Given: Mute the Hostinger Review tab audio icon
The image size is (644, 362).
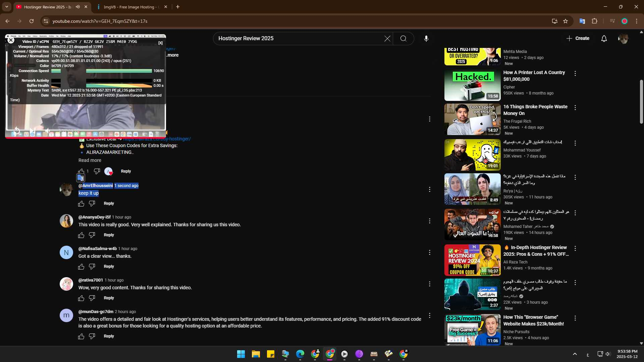Looking at the screenshot, I should [78, 7].
